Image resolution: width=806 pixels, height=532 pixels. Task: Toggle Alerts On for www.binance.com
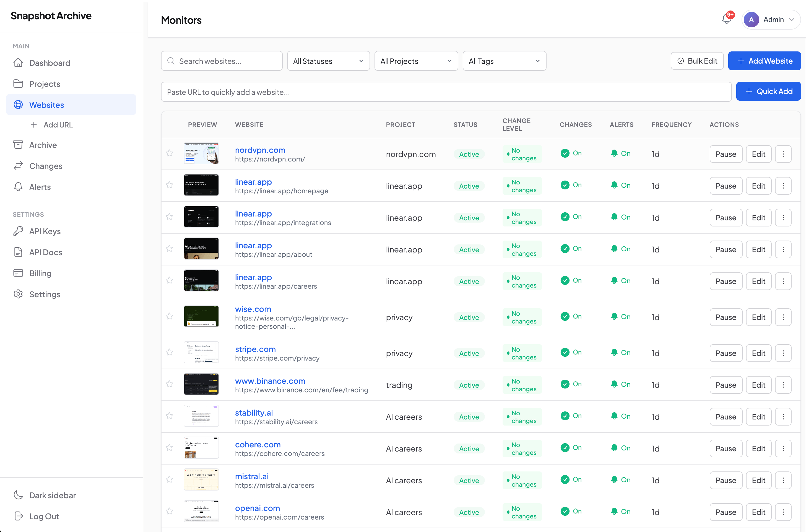tap(621, 384)
